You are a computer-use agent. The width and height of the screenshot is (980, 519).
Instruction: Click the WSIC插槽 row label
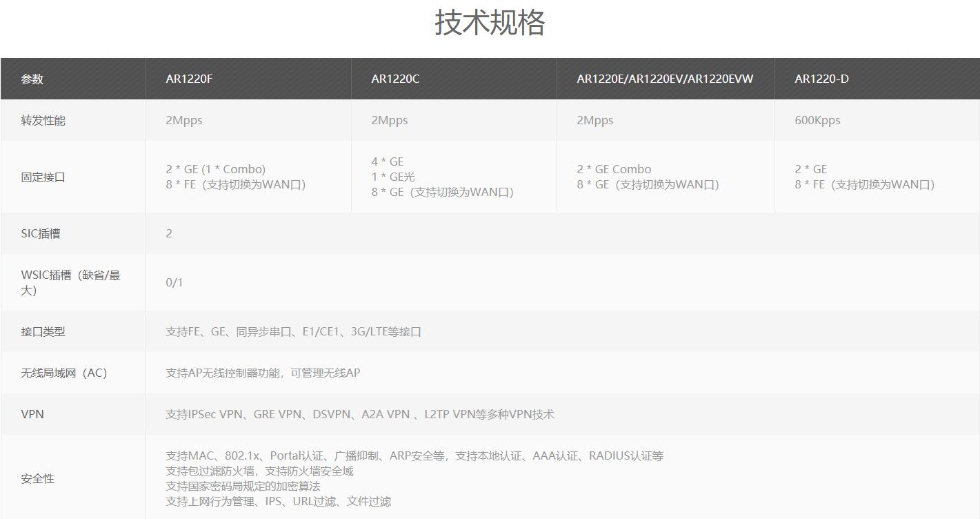pos(70,282)
